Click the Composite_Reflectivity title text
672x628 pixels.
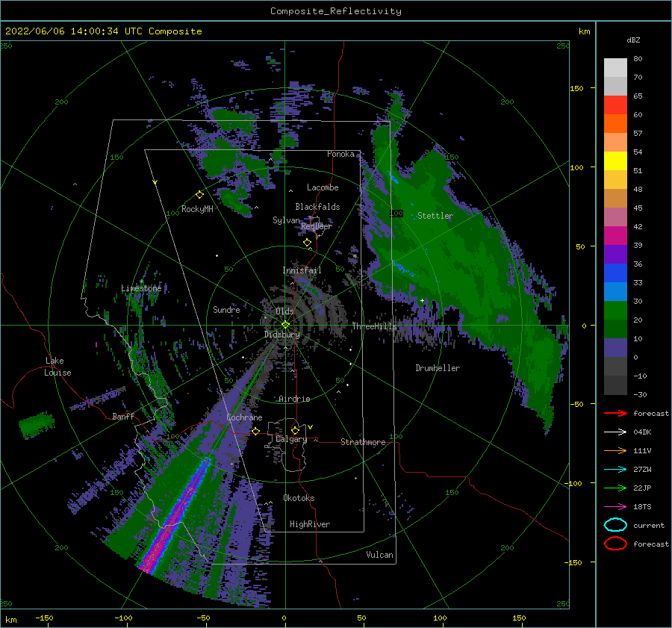click(x=336, y=11)
